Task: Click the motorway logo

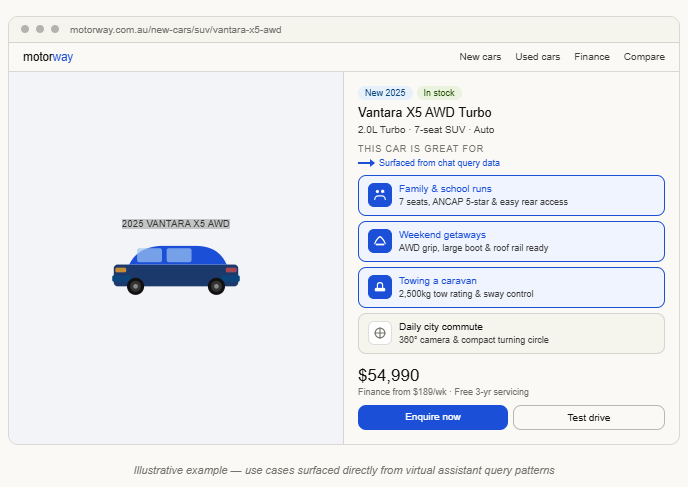Action: [48, 57]
